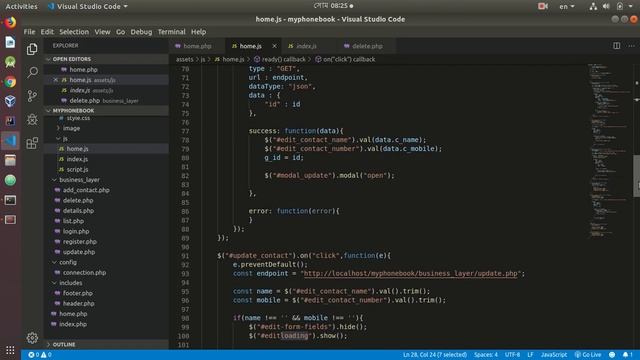This screenshot has height=360, width=640.
Task: Open the Edit menu
Action: click(47, 32)
